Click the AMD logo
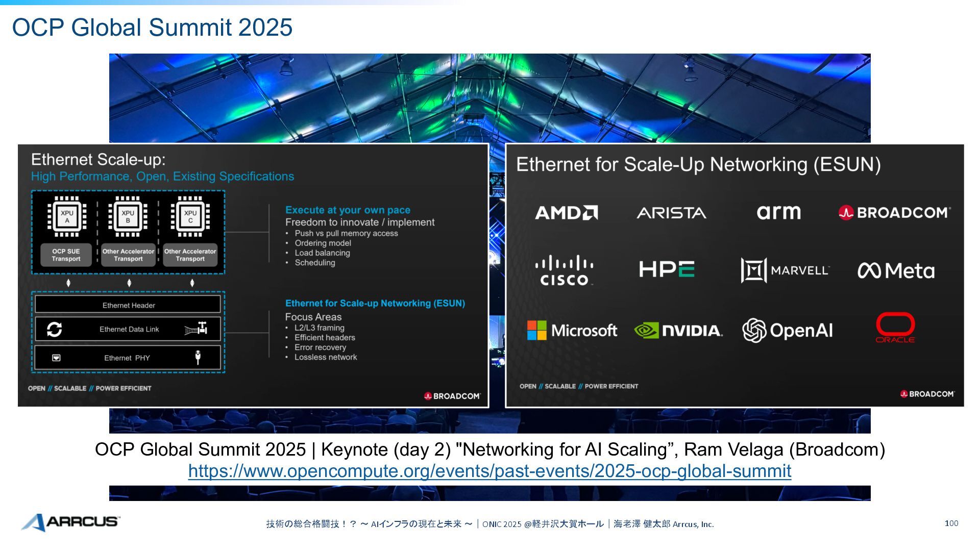This screenshot has width=980, height=551. point(566,213)
